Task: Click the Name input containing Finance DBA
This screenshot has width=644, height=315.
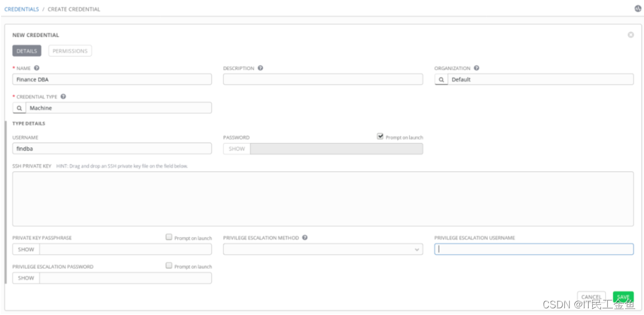Action: point(112,79)
